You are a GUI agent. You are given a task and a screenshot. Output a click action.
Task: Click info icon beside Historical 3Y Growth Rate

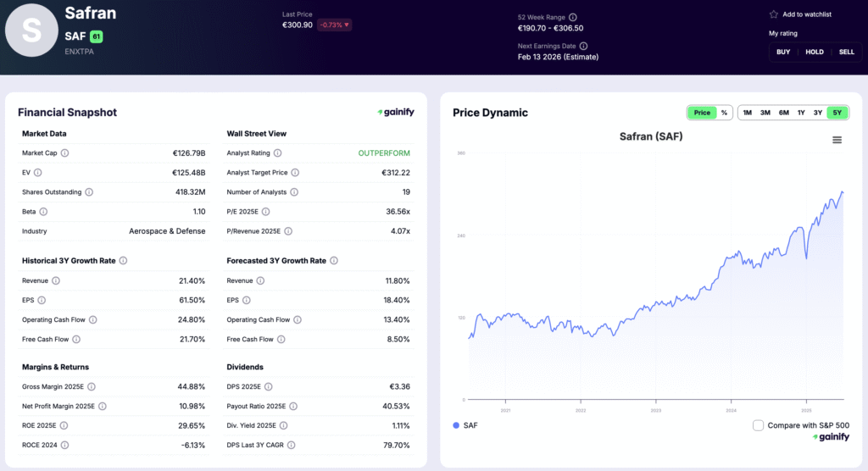(x=124, y=261)
